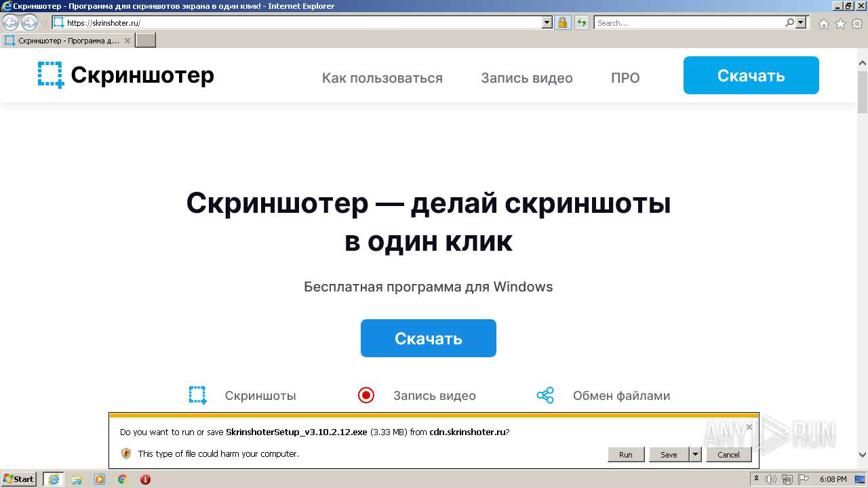This screenshot has height=488, width=868.
Task: Click into the browser Search box
Action: click(x=689, y=22)
